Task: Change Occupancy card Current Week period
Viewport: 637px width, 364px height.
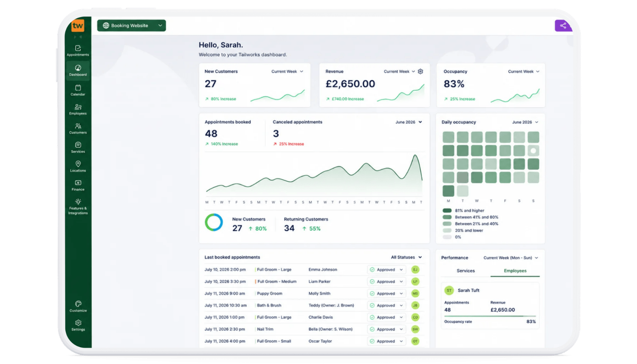Action: (x=524, y=71)
